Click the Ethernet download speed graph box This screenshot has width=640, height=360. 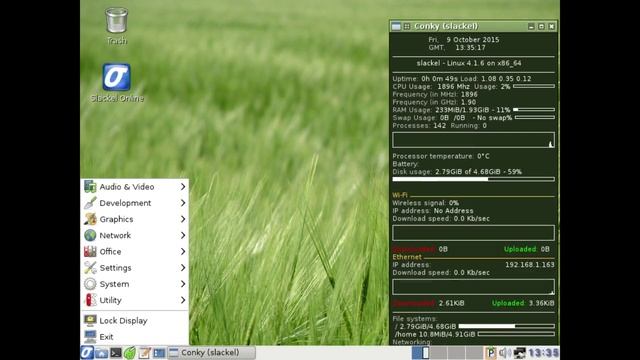click(x=473, y=287)
